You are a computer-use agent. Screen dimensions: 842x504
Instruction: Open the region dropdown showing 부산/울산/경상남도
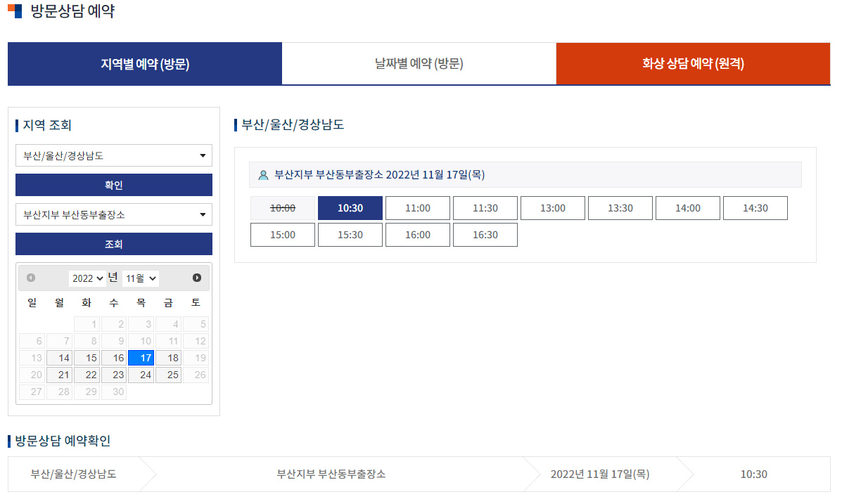[x=113, y=155]
